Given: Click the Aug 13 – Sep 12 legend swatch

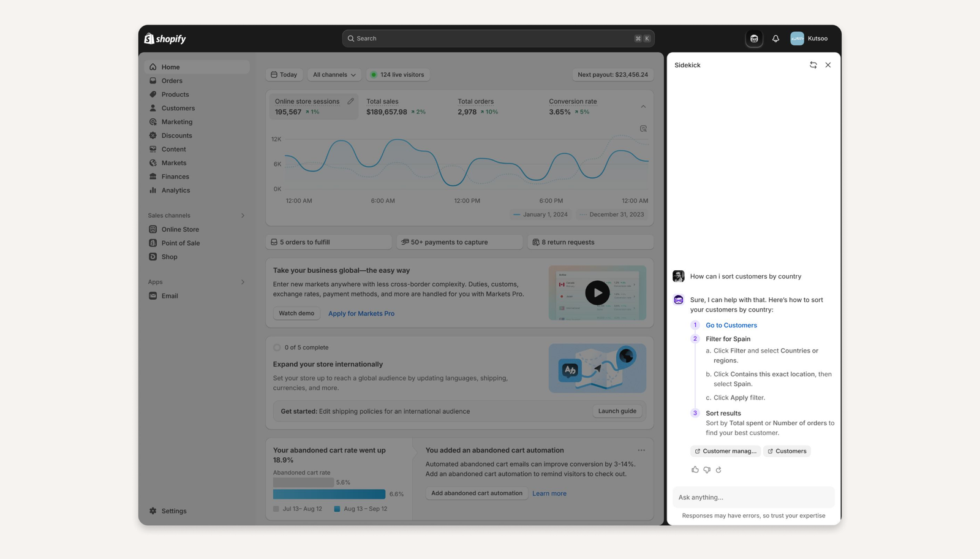Looking at the screenshot, I should click(x=337, y=509).
